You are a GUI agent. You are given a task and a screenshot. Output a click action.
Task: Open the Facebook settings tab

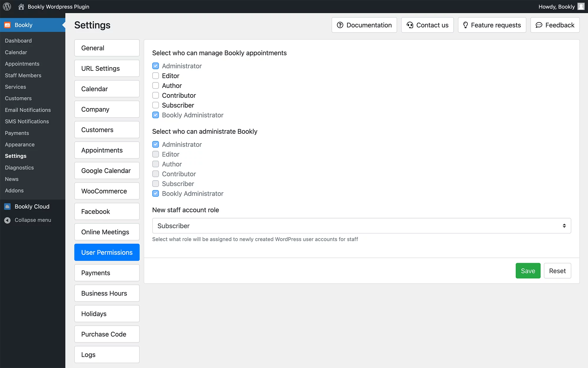107,211
